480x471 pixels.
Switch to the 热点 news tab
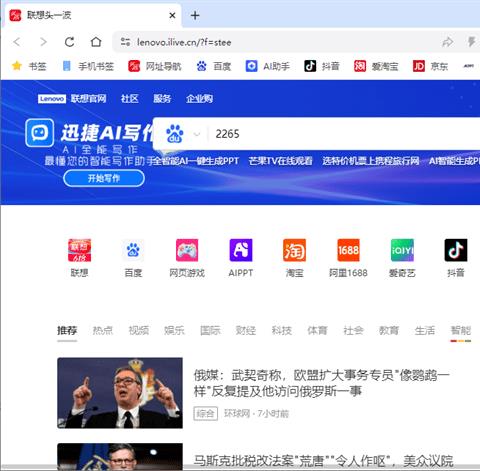pyautogui.click(x=103, y=330)
